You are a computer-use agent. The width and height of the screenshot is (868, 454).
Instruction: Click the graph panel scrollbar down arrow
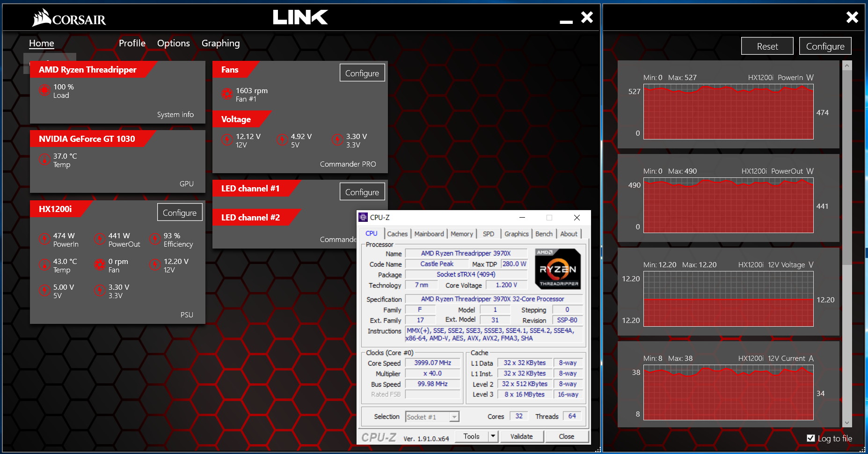coord(847,423)
